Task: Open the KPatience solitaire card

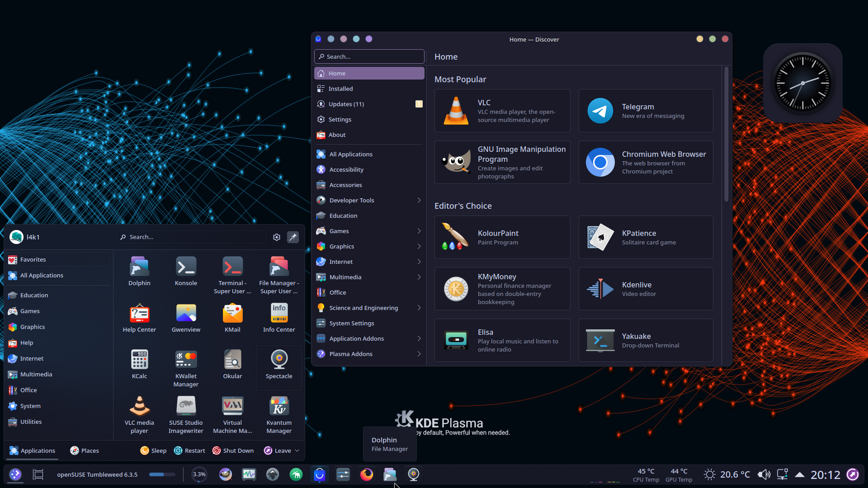Action: [646, 237]
